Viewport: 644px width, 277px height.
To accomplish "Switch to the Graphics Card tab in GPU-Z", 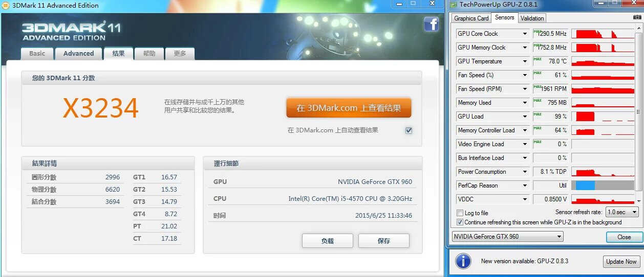I will coord(471,18).
